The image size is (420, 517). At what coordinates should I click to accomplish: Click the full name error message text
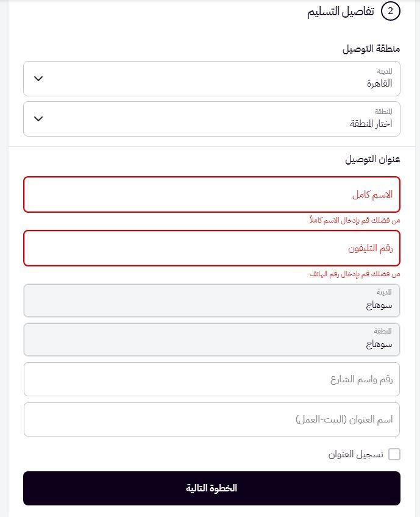(355, 220)
